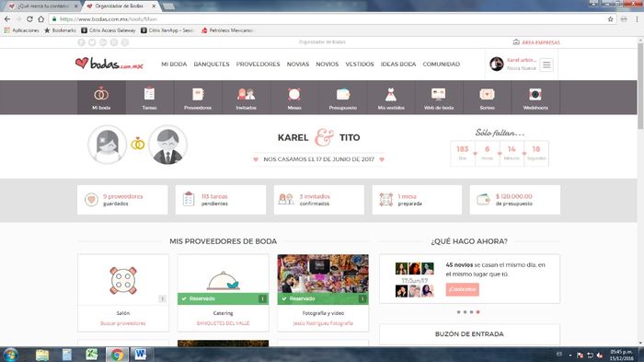Click the taskbar clock

coord(621,355)
